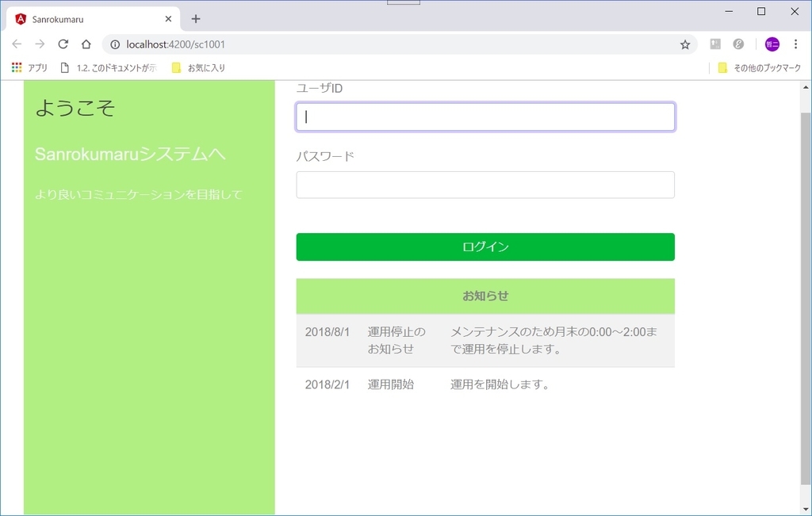This screenshot has width=812, height=516.
Task: Reload the Sanrokumaru page
Action: click(63, 44)
